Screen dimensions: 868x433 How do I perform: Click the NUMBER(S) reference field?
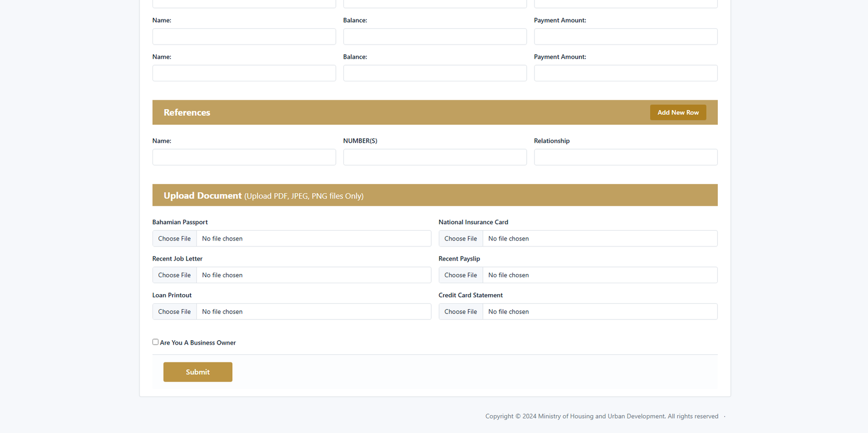click(435, 157)
